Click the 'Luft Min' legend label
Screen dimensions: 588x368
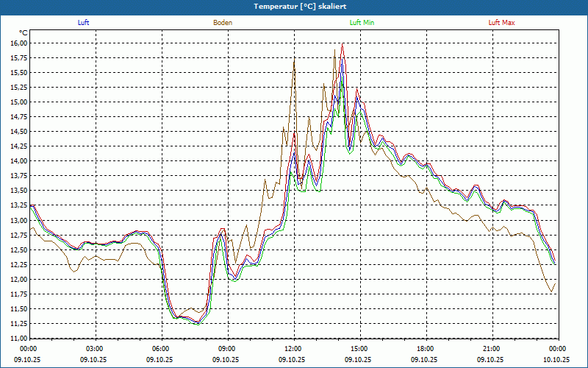pyautogui.click(x=362, y=23)
